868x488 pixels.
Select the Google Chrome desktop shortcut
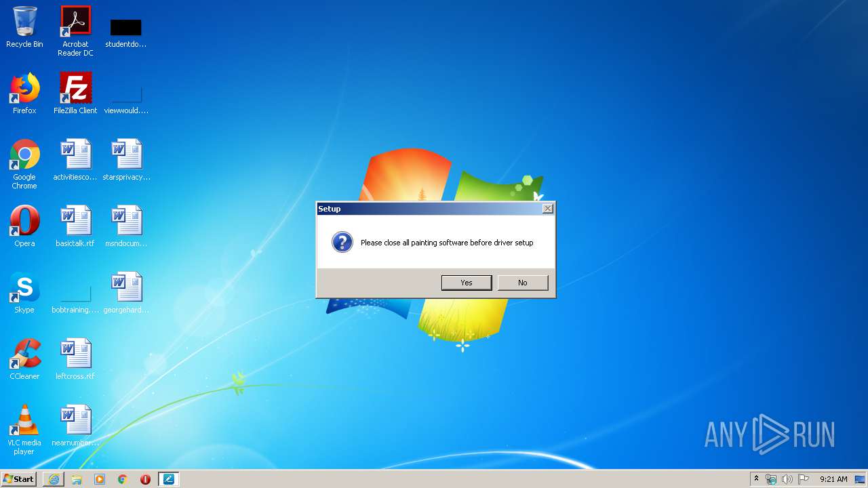click(24, 164)
